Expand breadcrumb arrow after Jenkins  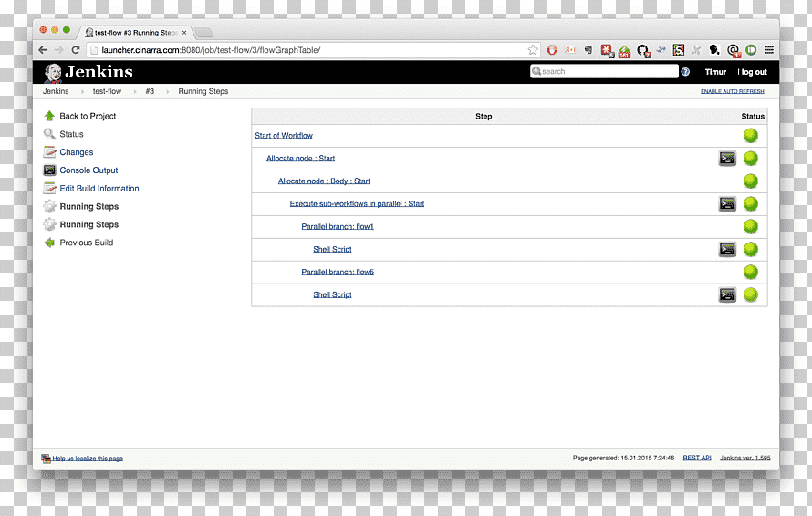point(82,91)
